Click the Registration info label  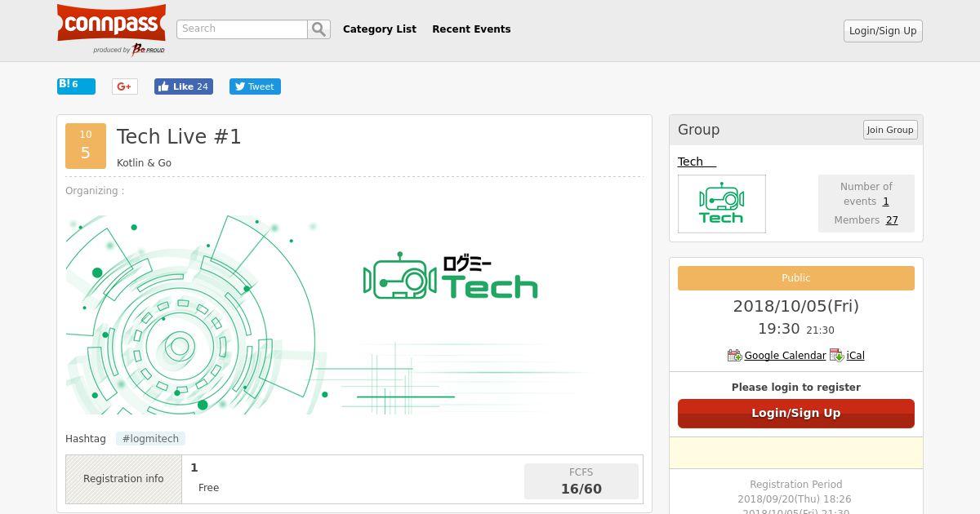coord(123,479)
